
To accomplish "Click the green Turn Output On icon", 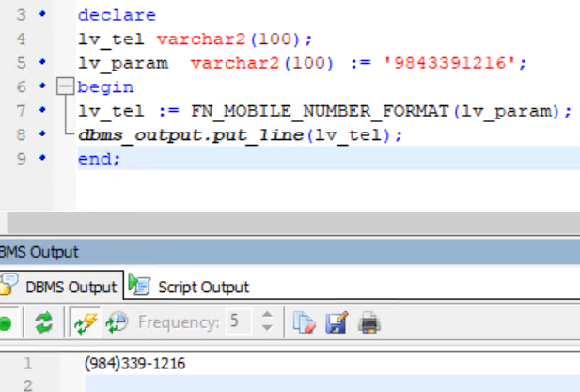I will click(x=6, y=323).
